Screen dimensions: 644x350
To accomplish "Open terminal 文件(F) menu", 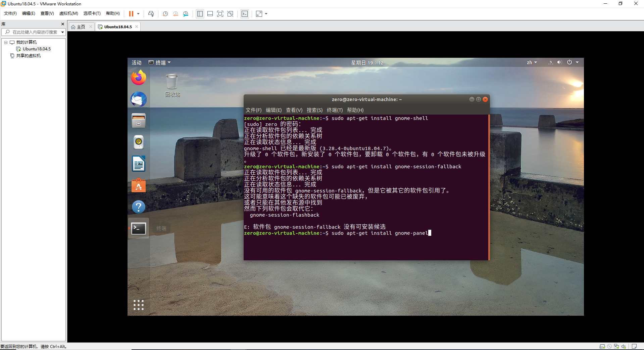I will (254, 110).
